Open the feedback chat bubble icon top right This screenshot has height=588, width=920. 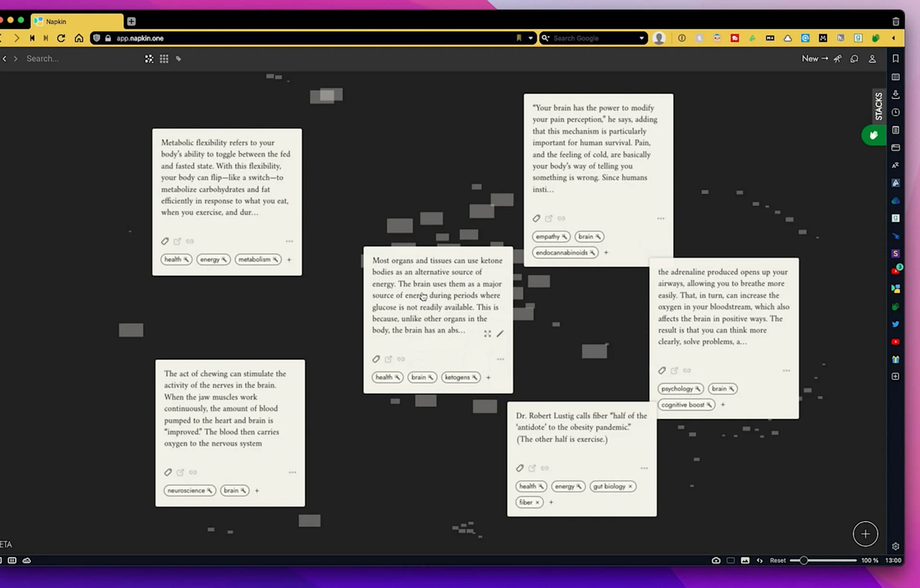(x=854, y=58)
